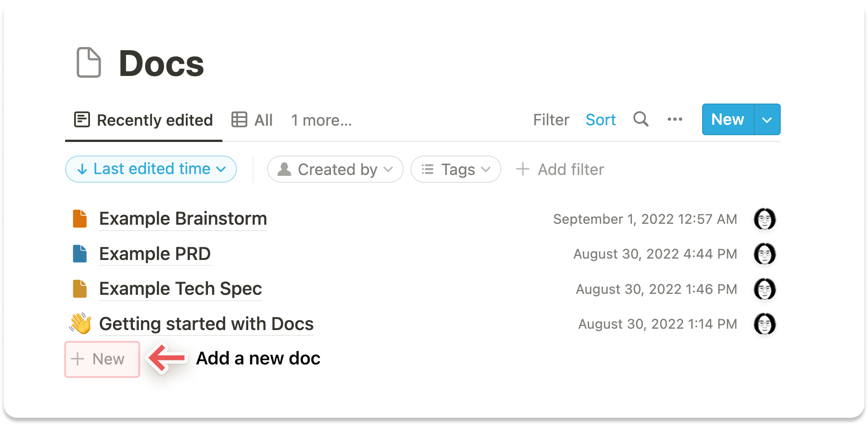Click the waving hand emoji icon
The height and width of the screenshot is (425, 868).
click(80, 324)
